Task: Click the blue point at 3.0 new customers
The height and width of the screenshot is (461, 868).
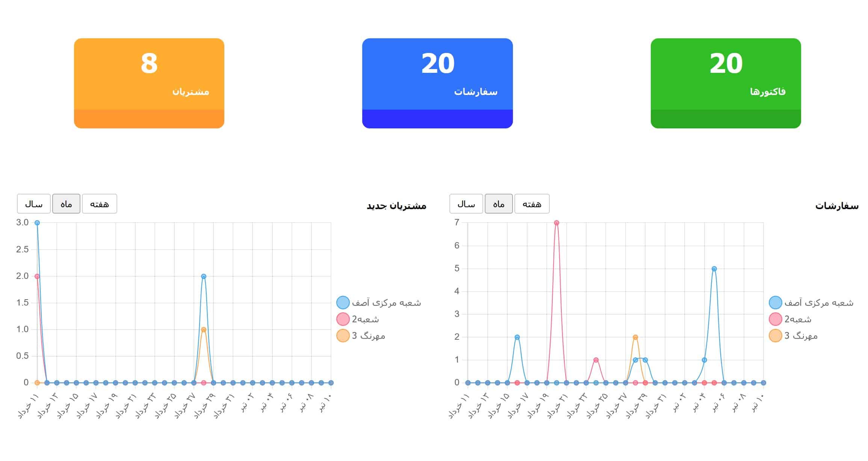Action: click(37, 223)
